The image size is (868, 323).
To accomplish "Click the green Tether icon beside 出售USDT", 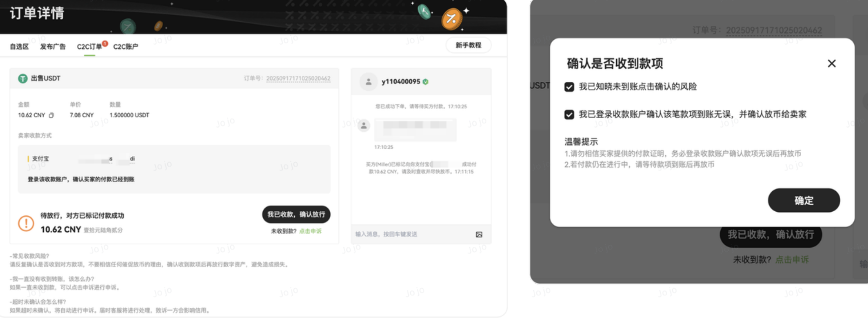I will pos(23,79).
